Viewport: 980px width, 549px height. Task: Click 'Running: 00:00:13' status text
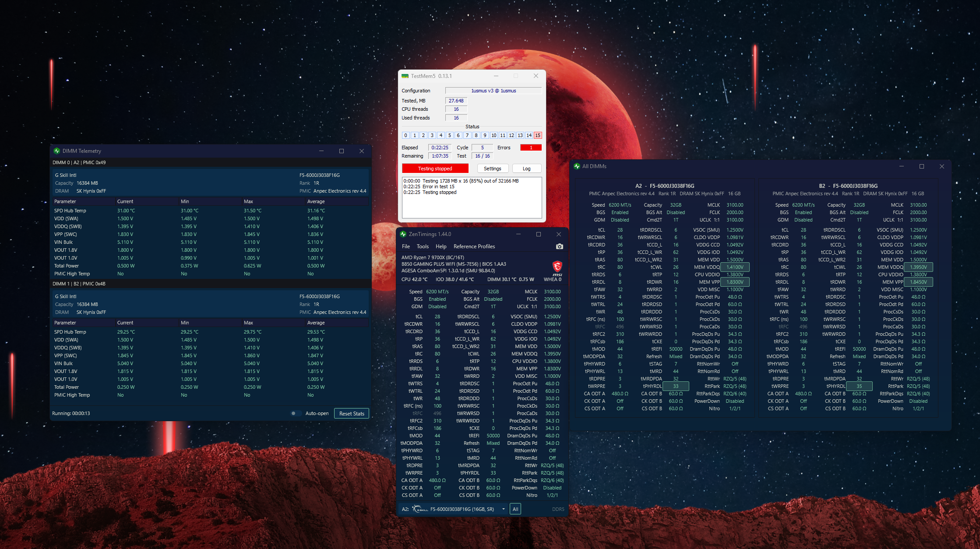71,413
